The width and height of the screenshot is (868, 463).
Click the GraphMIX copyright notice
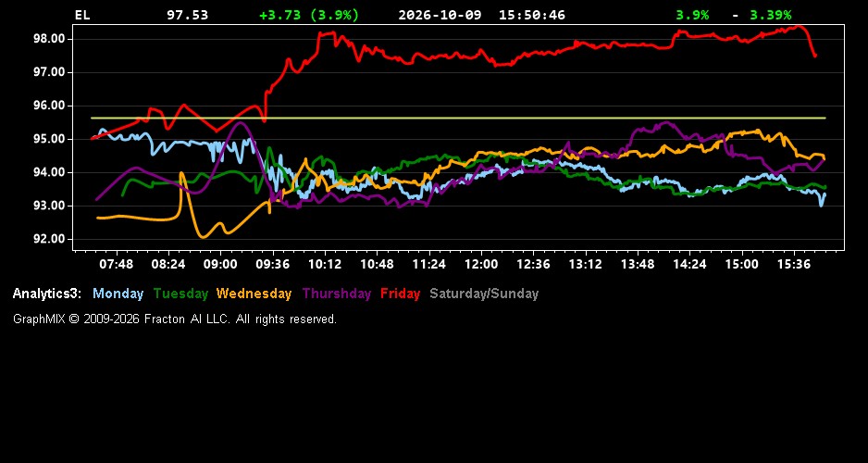pyautogui.click(x=175, y=319)
